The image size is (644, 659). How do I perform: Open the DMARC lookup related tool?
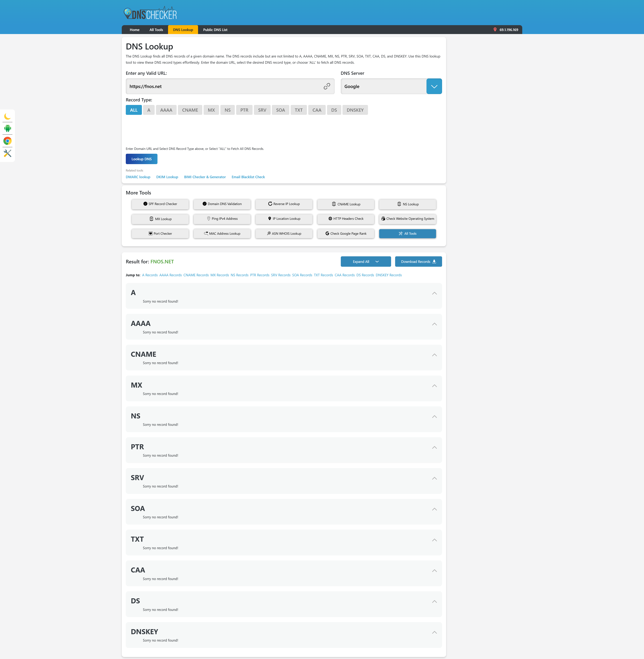coord(138,177)
